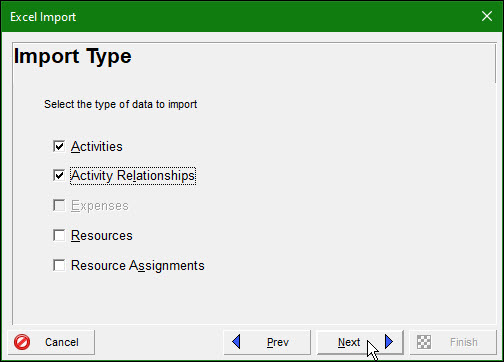Click the 'Import Type' heading

pos(73,56)
